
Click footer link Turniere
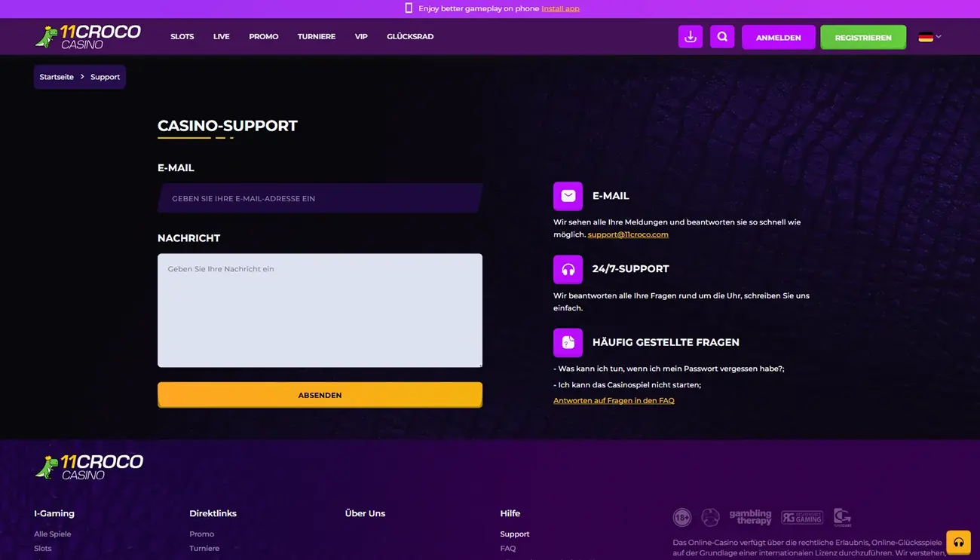point(204,548)
